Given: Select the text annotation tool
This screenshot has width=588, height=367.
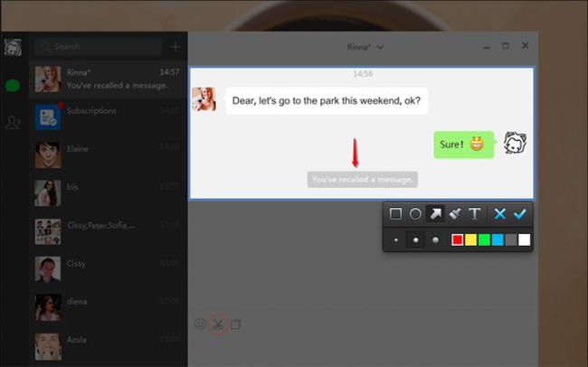Looking at the screenshot, I should [x=474, y=214].
